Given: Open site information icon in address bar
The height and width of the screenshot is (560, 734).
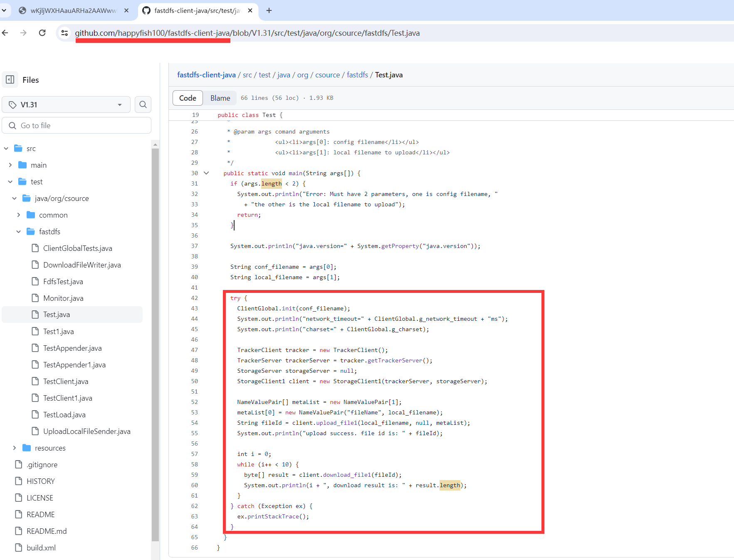Looking at the screenshot, I should 64,33.
